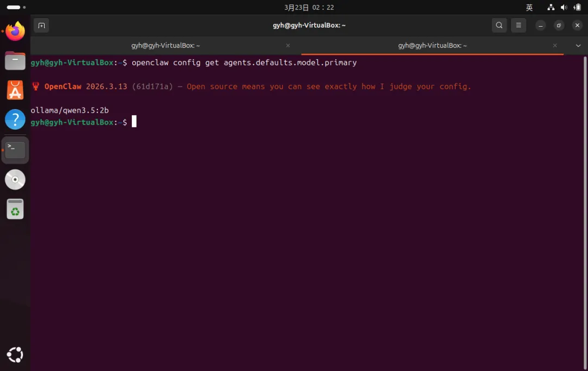This screenshot has width=588, height=371.
Task: Click the word 'openclaw' in command
Action: click(150, 63)
